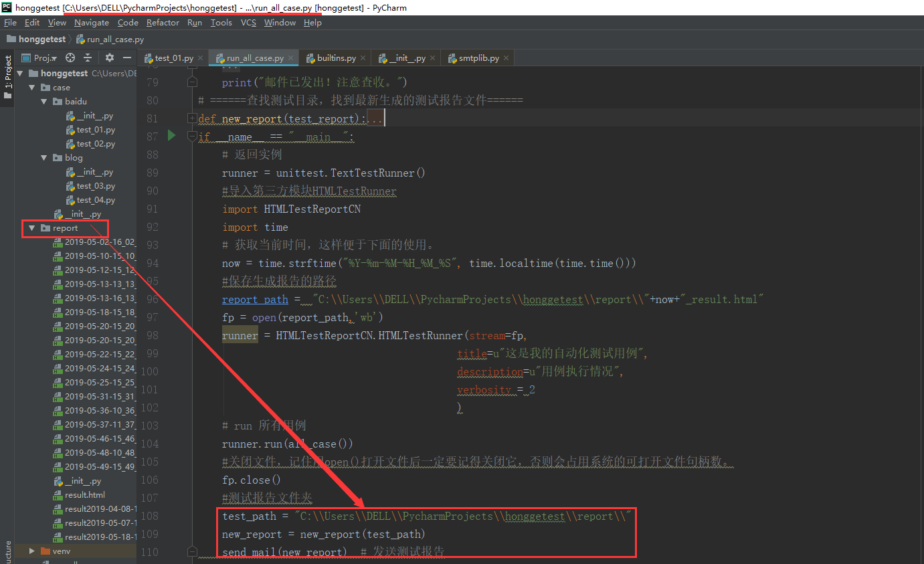Open the Refactor menu
924x564 pixels.
coord(163,22)
